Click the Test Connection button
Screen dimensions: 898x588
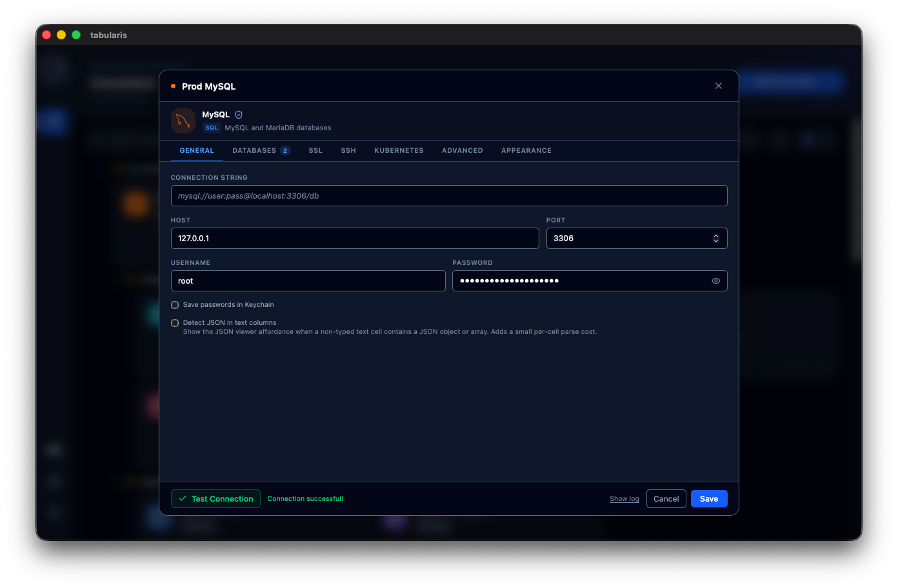[x=215, y=499]
